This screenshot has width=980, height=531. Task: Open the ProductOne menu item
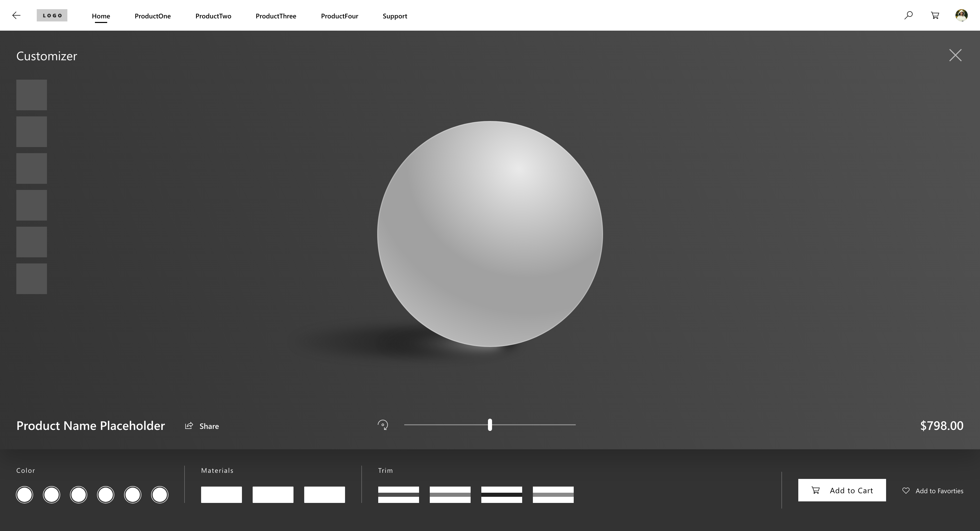coord(153,16)
